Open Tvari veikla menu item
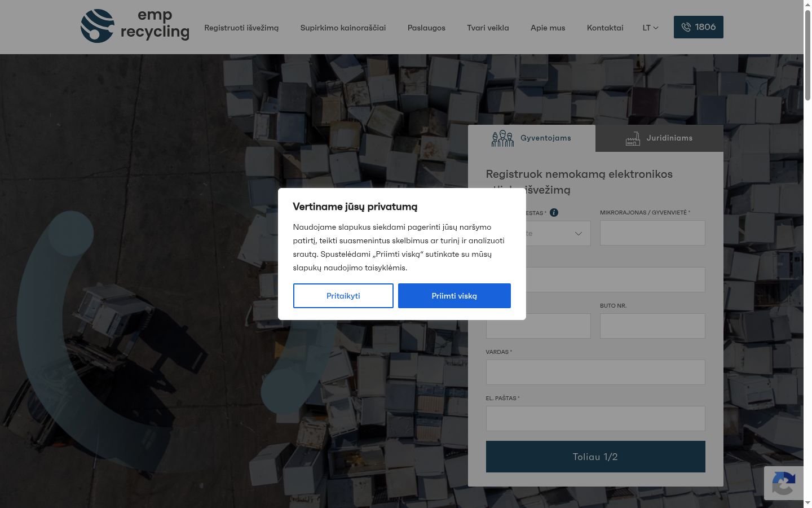The width and height of the screenshot is (812, 508). click(x=488, y=28)
